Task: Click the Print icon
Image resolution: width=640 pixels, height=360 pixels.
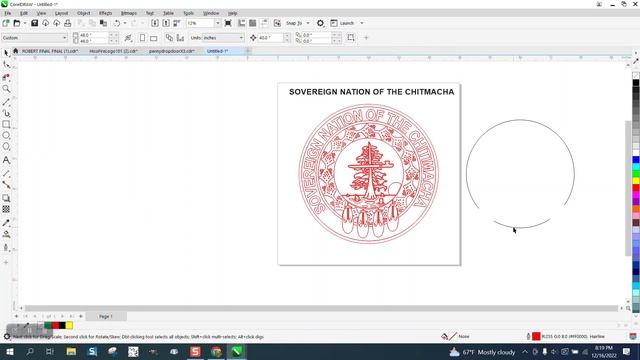Action: pyautogui.click(x=68, y=23)
